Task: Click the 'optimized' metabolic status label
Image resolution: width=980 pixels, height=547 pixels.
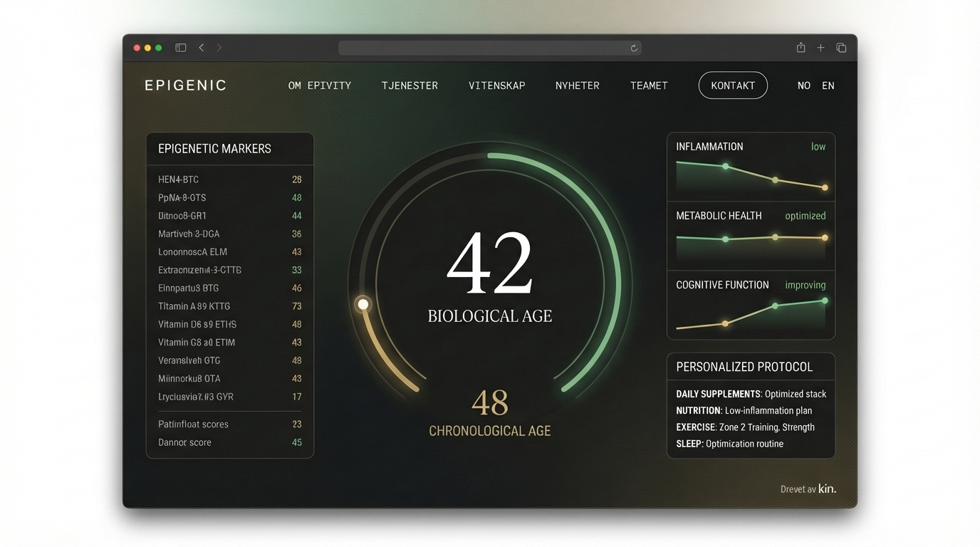Action: (806, 216)
